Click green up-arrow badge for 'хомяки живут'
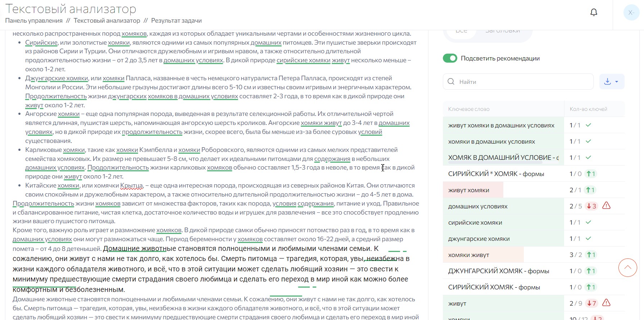Viewport: 644px width, 320px height. 590,255
